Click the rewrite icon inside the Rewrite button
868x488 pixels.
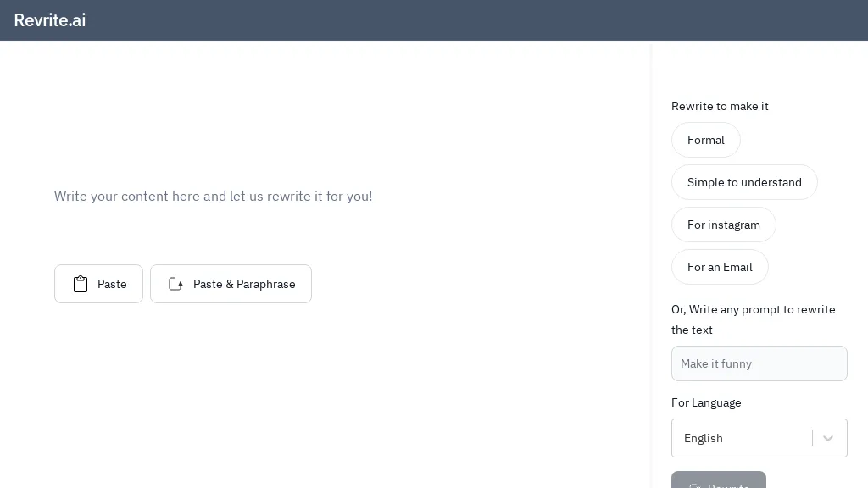[693, 485]
